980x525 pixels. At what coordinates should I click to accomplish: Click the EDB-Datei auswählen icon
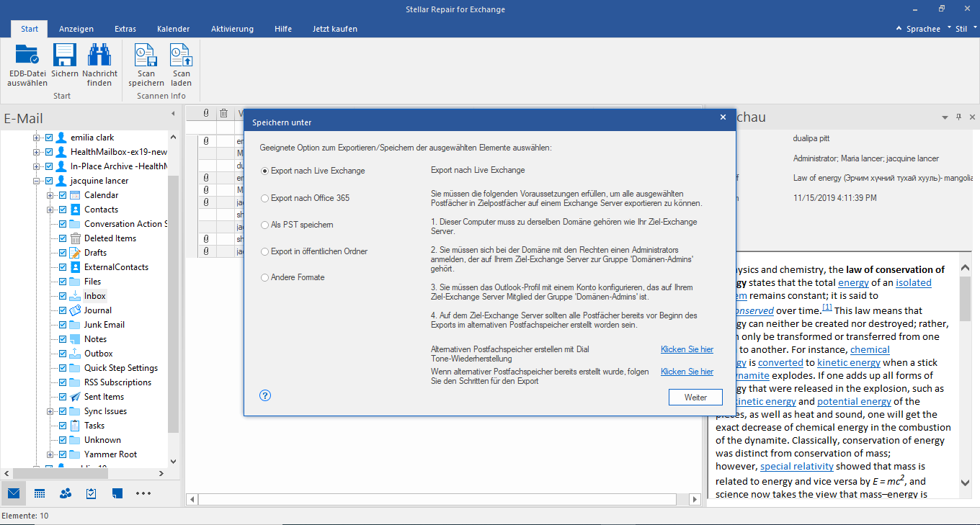[27, 56]
